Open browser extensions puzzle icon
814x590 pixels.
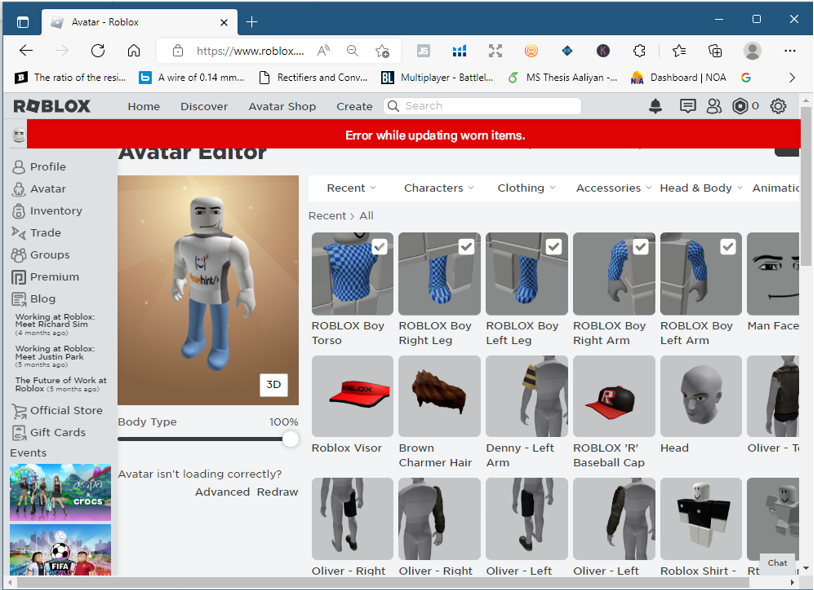639,51
